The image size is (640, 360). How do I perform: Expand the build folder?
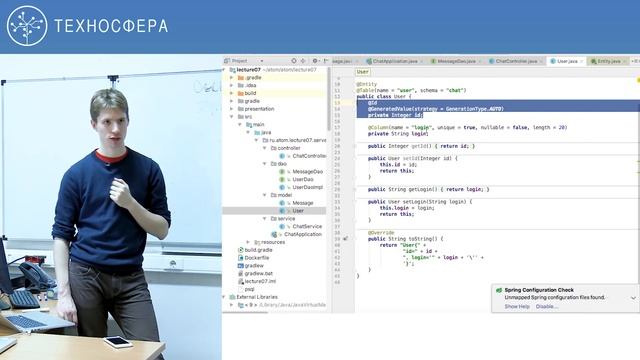[232, 93]
